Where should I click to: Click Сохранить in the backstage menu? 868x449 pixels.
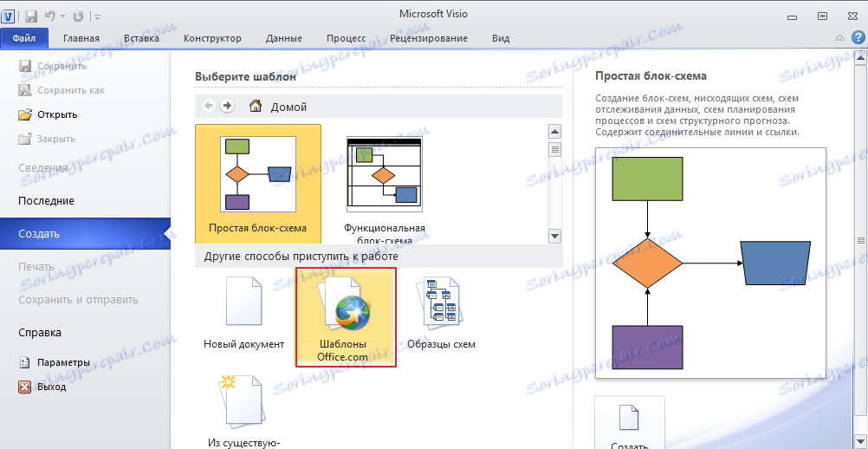tap(53, 66)
